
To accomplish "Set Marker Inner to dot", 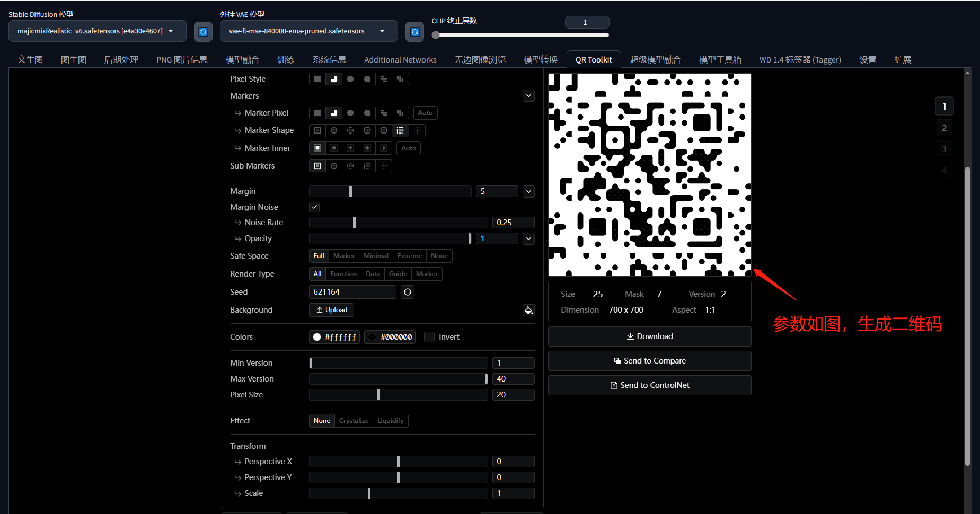I will click(334, 148).
